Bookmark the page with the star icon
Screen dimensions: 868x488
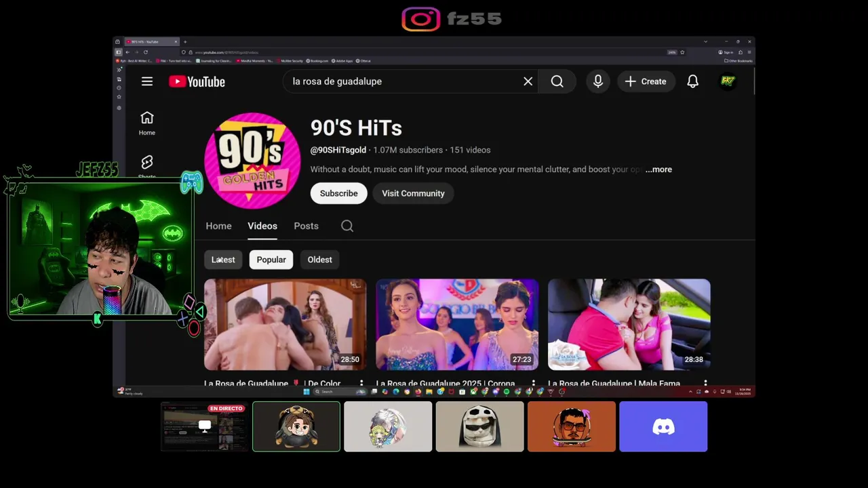click(x=682, y=52)
